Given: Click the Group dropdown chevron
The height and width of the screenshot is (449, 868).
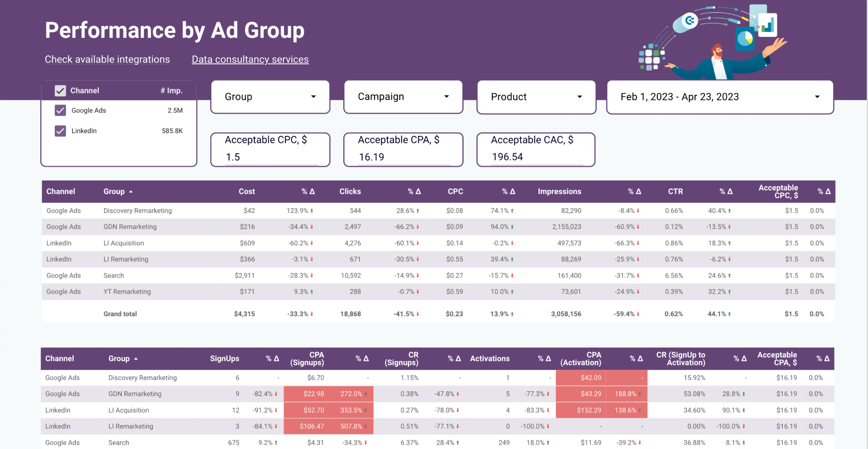Looking at the screenshot, I should pyautogui.click(x=313, y=97).
